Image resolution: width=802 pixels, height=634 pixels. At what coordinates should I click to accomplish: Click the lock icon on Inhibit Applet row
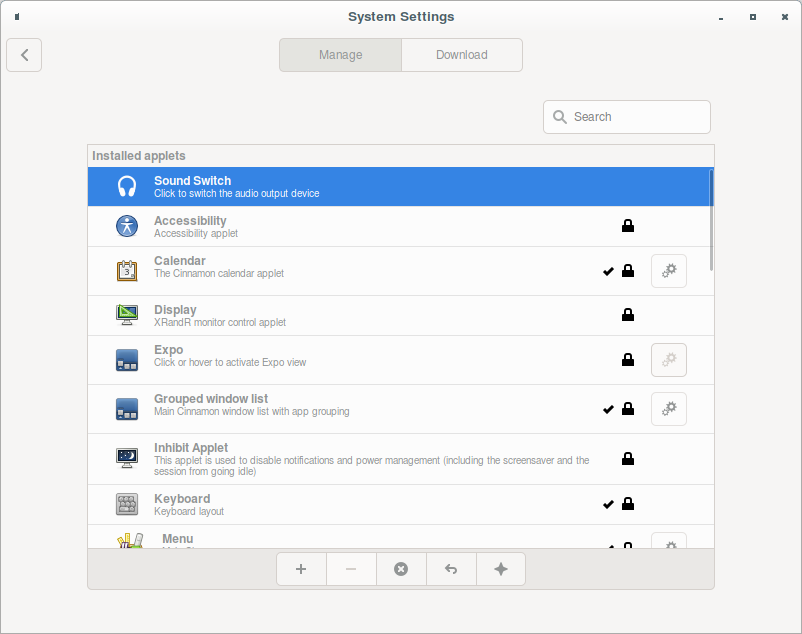(628, 459)
